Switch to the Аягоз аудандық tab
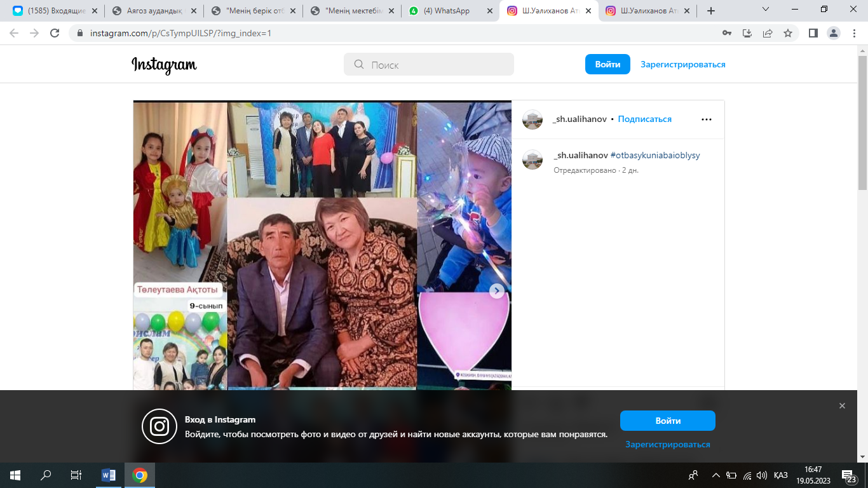 155,11
